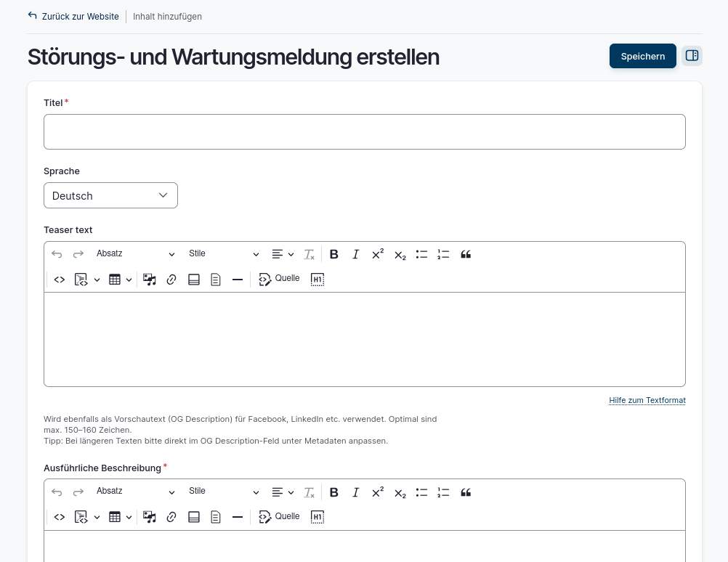The width and height of the screenshot is (728, 562).
Task: Toggle Quelle source mode in Ausführliche Beschreibung
Action: (x=279, y=516)
